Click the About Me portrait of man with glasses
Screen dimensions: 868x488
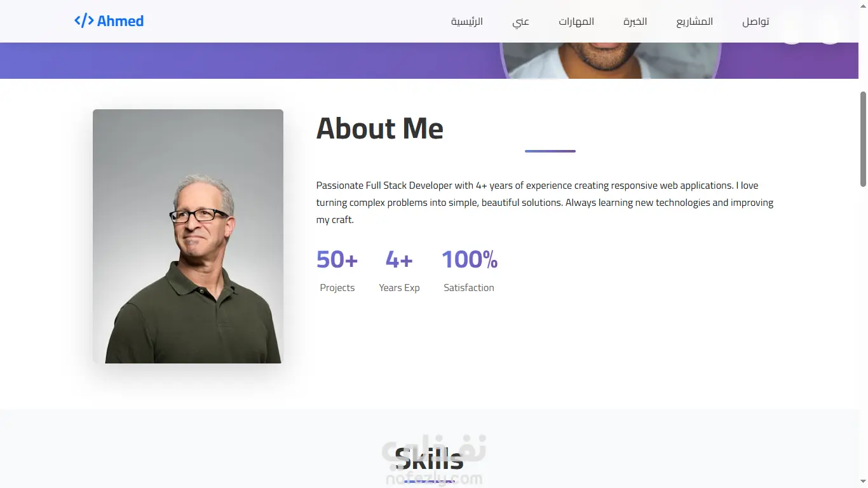(188, 236)
